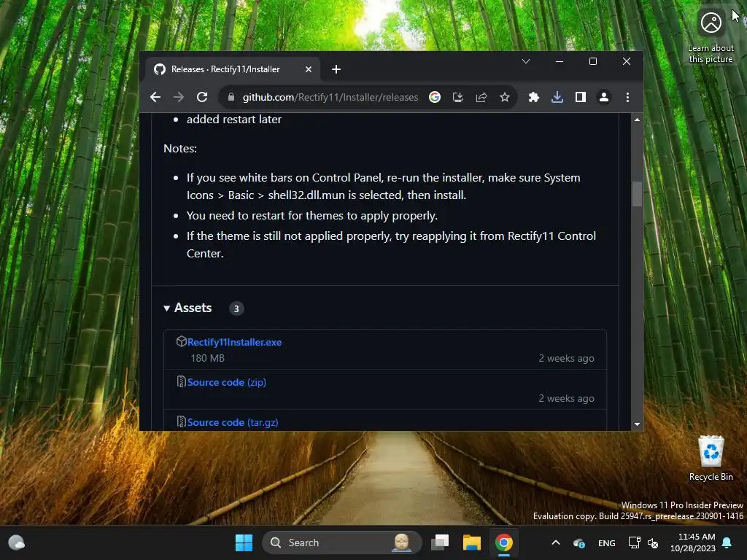Open Learn about this picture
The image size is (747, 560).
[711, 36]
